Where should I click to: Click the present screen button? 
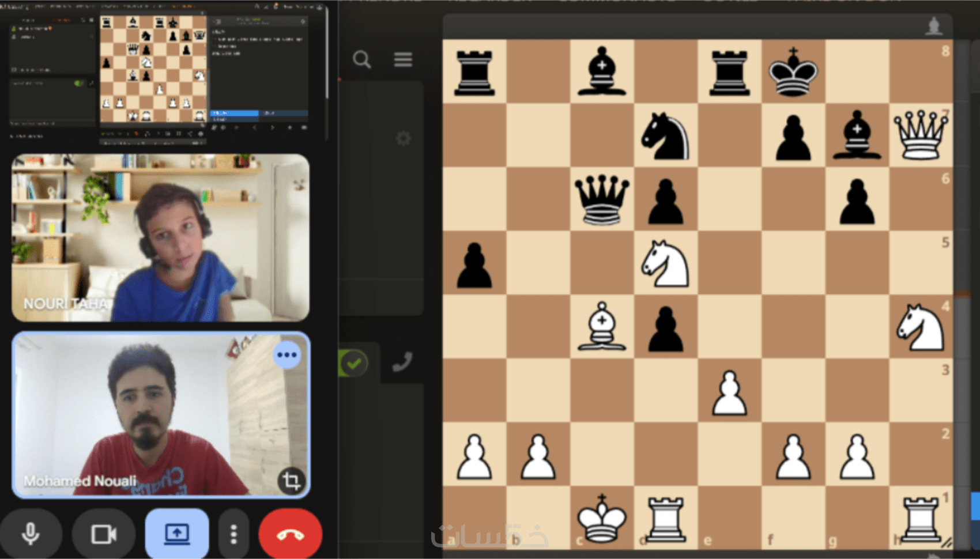(177, 534)
